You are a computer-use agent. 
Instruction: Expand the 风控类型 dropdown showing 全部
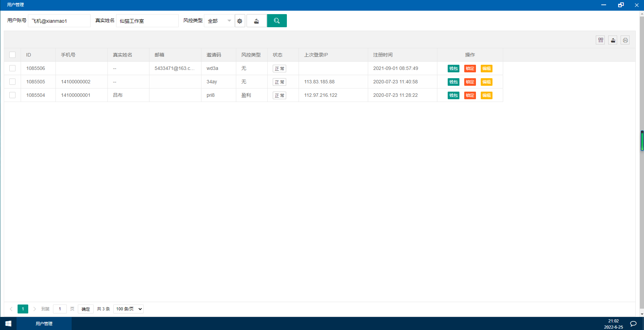tap(219, 21)
